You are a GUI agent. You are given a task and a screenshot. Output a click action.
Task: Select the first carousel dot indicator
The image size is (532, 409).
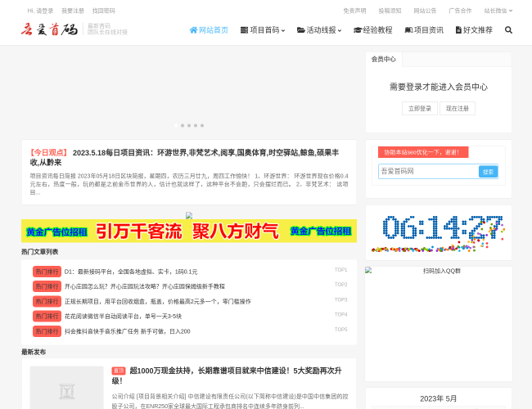click(176, 125)
